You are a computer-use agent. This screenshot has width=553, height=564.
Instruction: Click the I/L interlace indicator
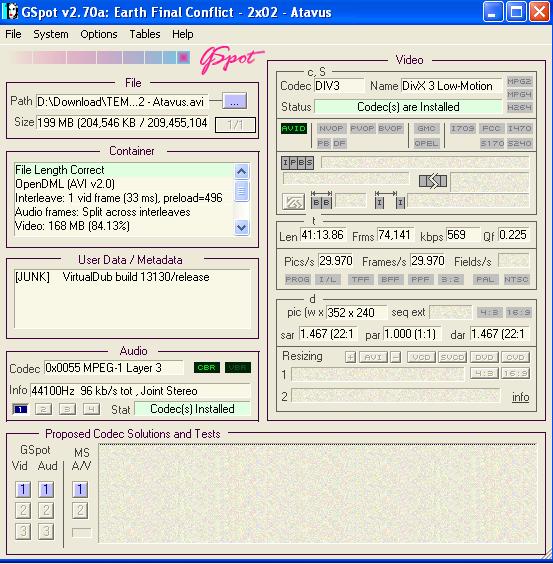(x=328, y=279)
